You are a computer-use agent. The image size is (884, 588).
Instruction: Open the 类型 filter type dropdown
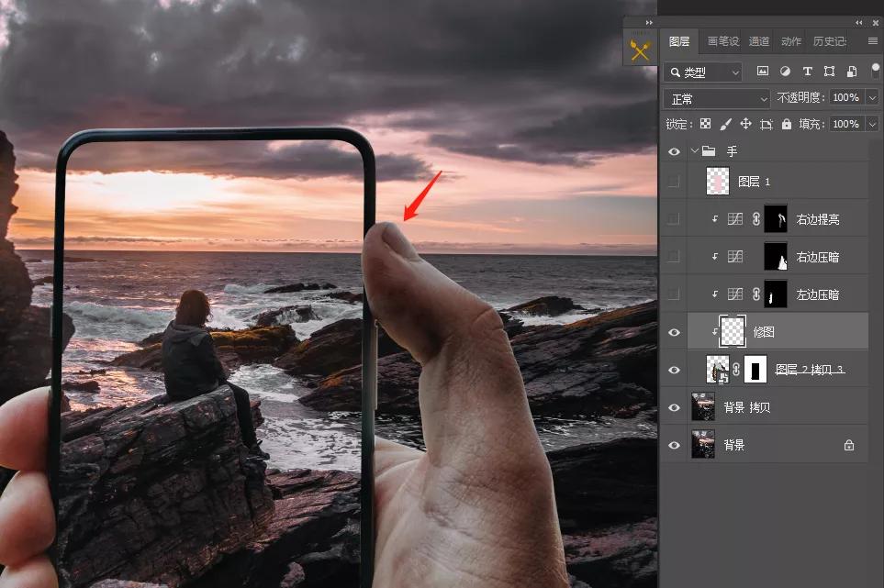pos(702,72)
